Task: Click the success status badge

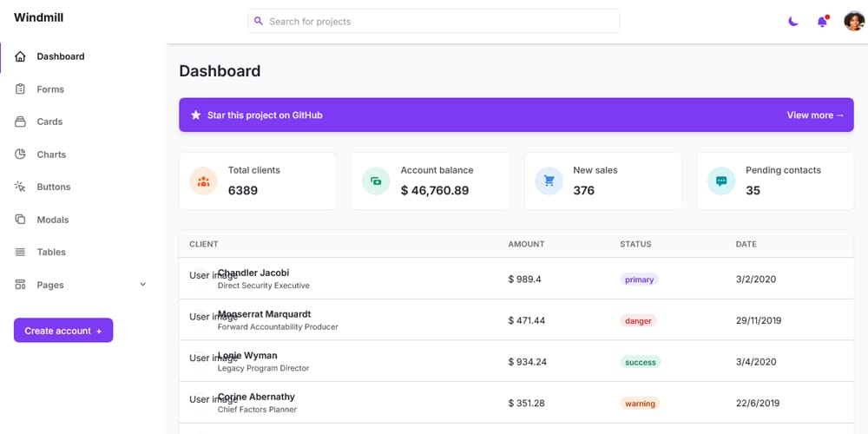Action: pos(641,362)
